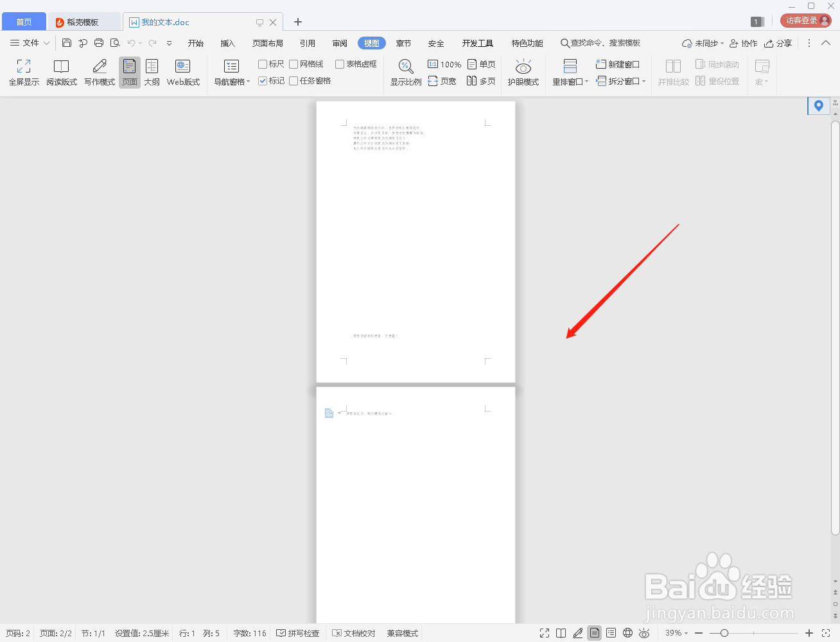This screenshot has width=840, height=642.
Task: Open the display ratio dialog
Action: [406, 73]
